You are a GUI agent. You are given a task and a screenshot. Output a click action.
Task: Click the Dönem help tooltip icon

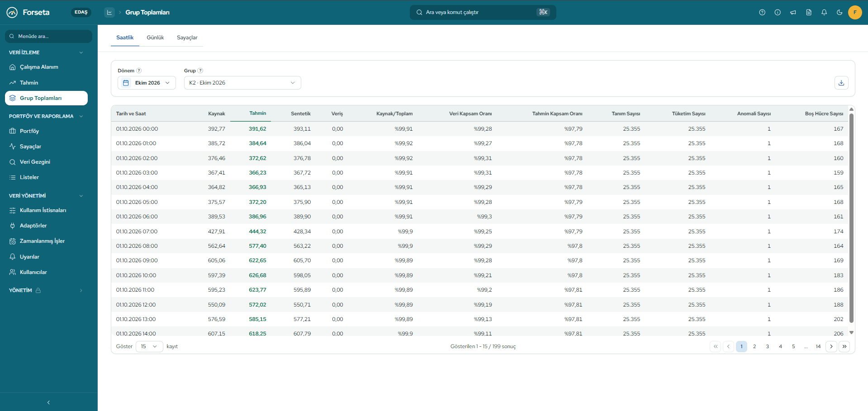point(139,71)
